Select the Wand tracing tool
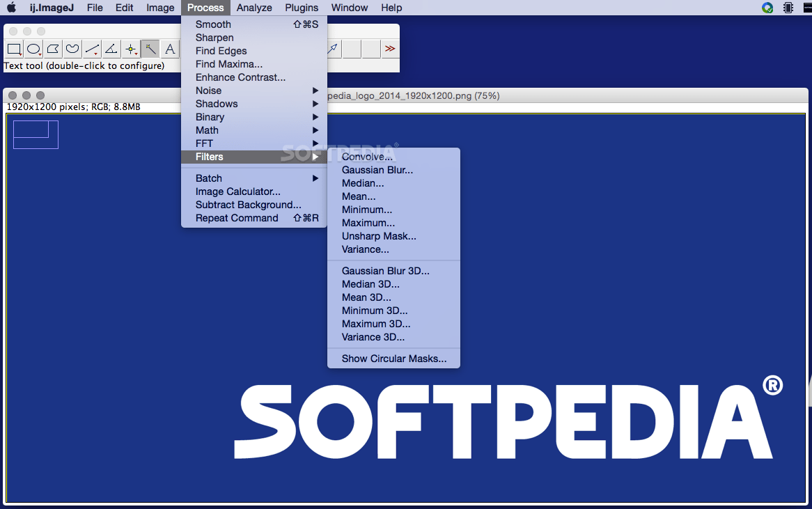 (x=150, y=49)
